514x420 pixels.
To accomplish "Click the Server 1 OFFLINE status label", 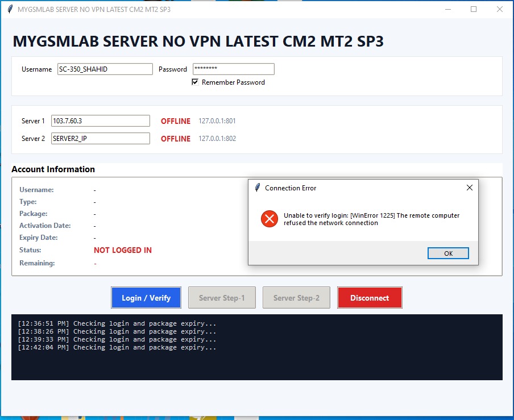I will pos(175,121).
